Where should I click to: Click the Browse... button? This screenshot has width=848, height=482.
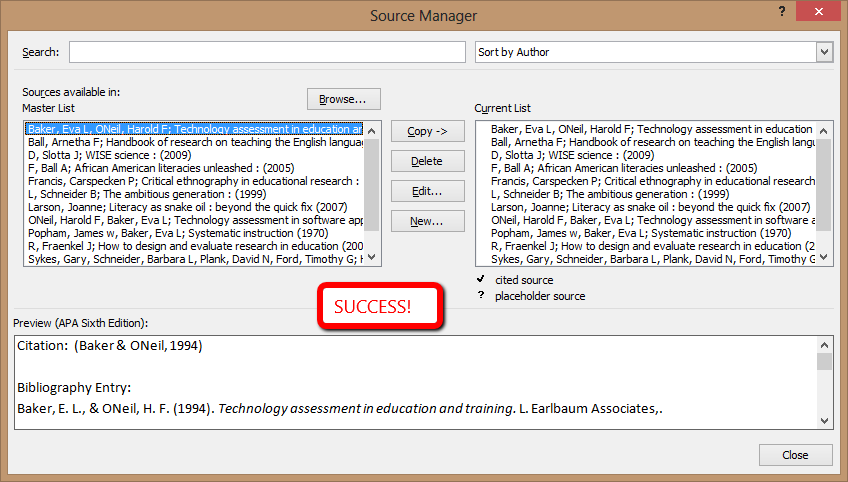pos(343,99)
